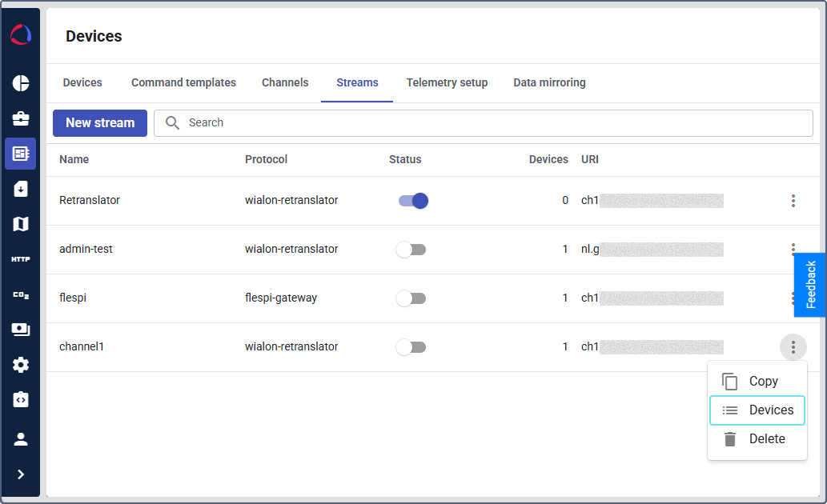Image resolution: width=827 pixels, height=504 pixels.
Task: Open the dashboard pie chart icon
Action: (x=21, y=83)
